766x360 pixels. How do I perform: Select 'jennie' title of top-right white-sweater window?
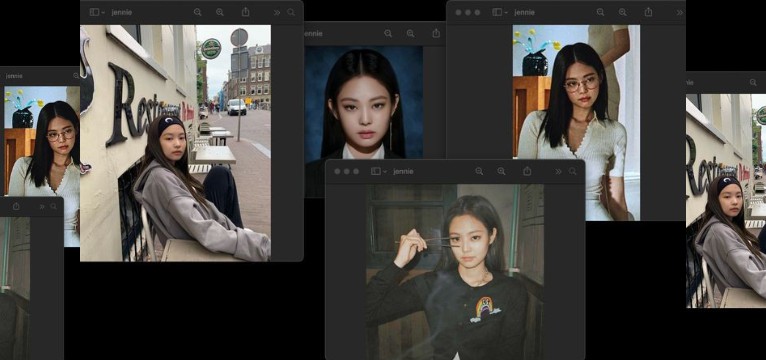(524, 12)
